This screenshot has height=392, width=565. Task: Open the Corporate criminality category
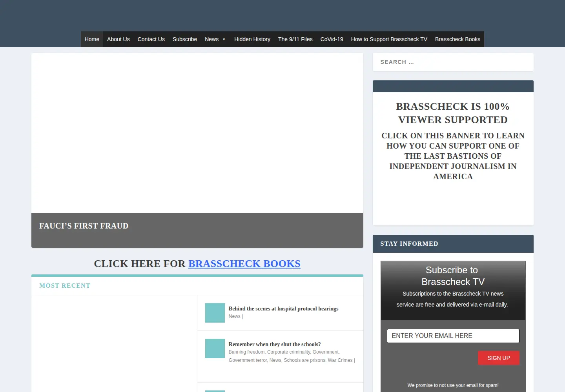[x=289, y=352]
